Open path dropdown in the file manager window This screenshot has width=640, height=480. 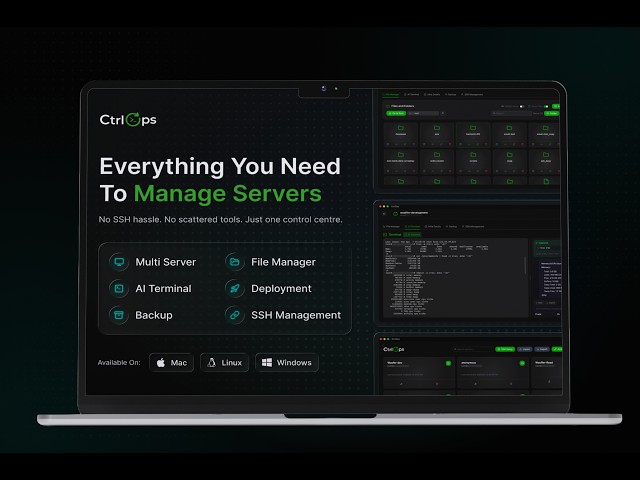423,113
